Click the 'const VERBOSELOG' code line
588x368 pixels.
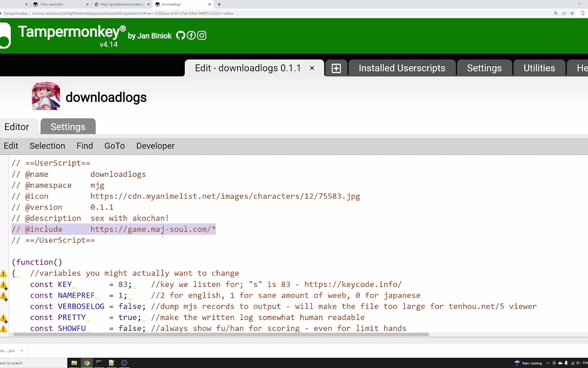283,307
